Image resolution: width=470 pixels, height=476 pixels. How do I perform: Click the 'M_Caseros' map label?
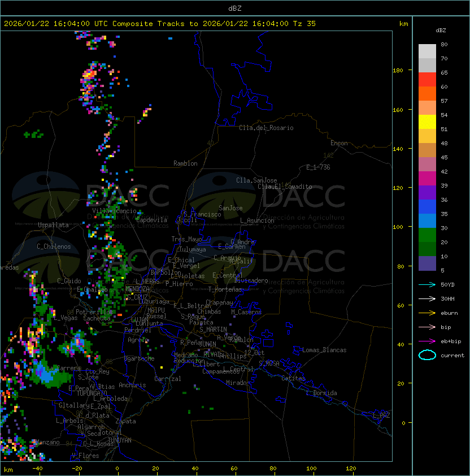(246, 311)
